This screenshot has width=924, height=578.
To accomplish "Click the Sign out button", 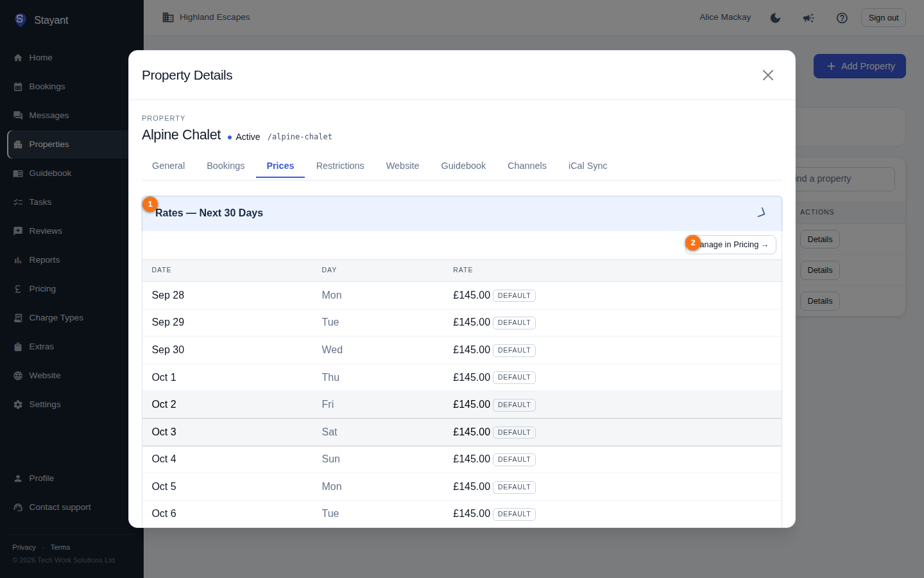I will [884, 18].
